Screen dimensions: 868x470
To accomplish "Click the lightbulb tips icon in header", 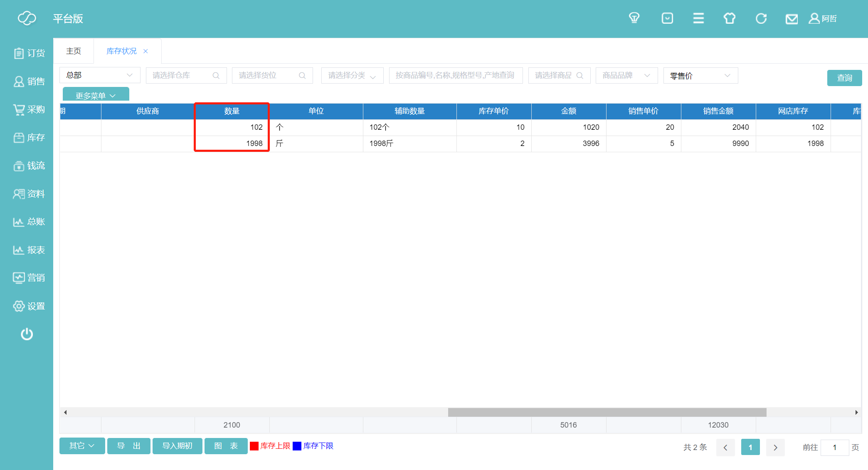I will pyautogui.click(x=634, y=18).
